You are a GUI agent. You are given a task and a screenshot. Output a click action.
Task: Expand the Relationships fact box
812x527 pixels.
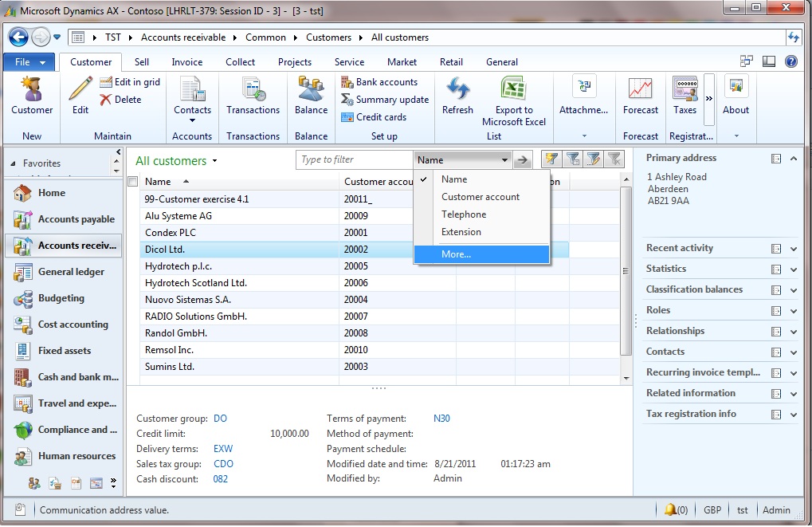coord(794,332)
